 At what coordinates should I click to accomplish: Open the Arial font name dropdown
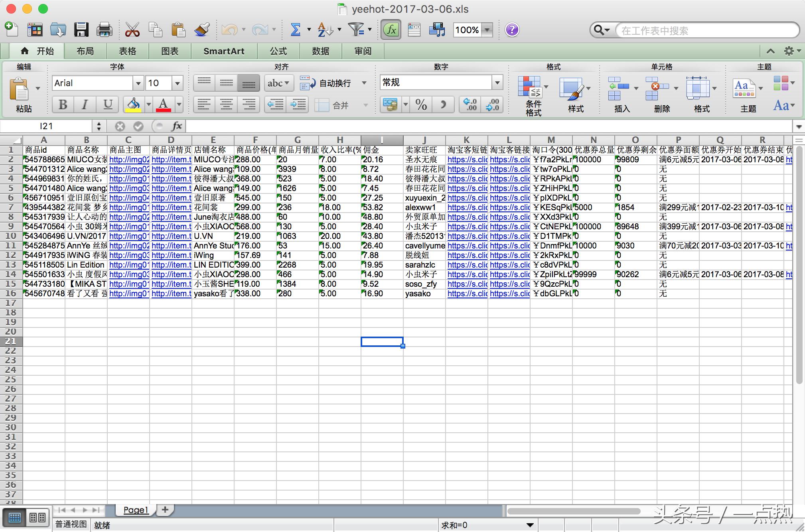click(x=138, y=83)
